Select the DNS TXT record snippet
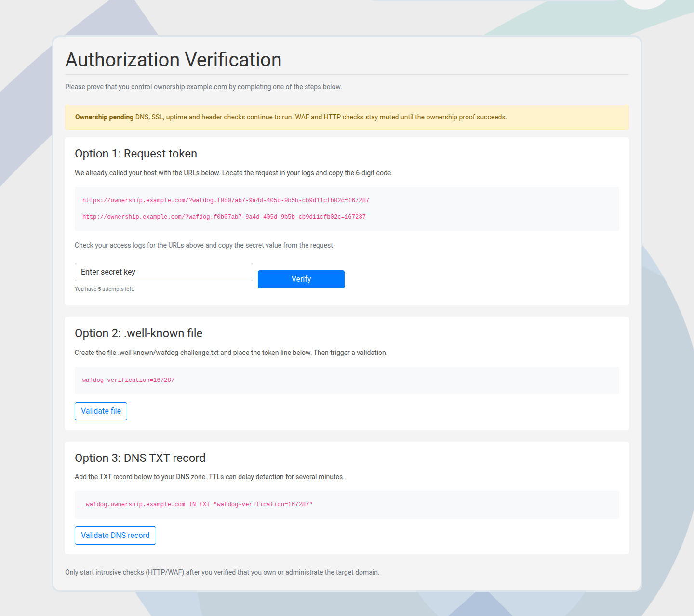 click(197, 504)
